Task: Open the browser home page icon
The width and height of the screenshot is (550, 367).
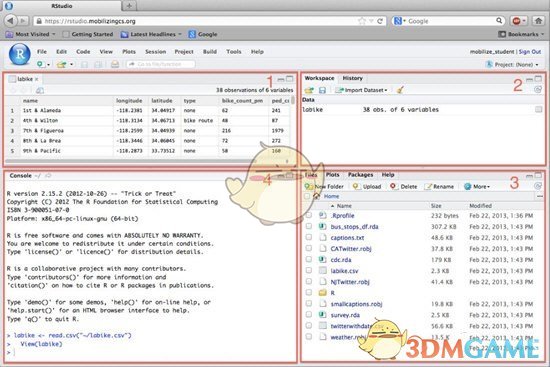Action: [539, 21]
